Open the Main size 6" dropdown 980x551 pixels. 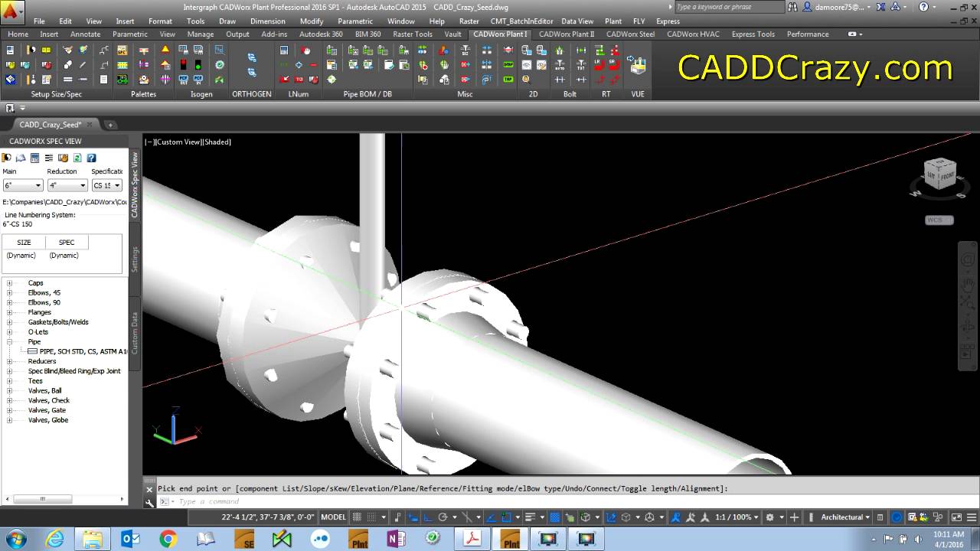pyautogui.click(x=23, y=185)
